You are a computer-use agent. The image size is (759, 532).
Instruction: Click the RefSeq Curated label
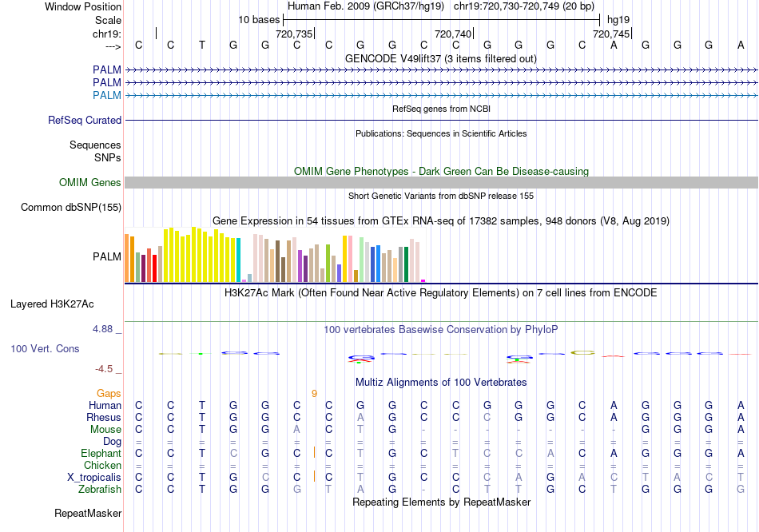[x=85, y=120]
